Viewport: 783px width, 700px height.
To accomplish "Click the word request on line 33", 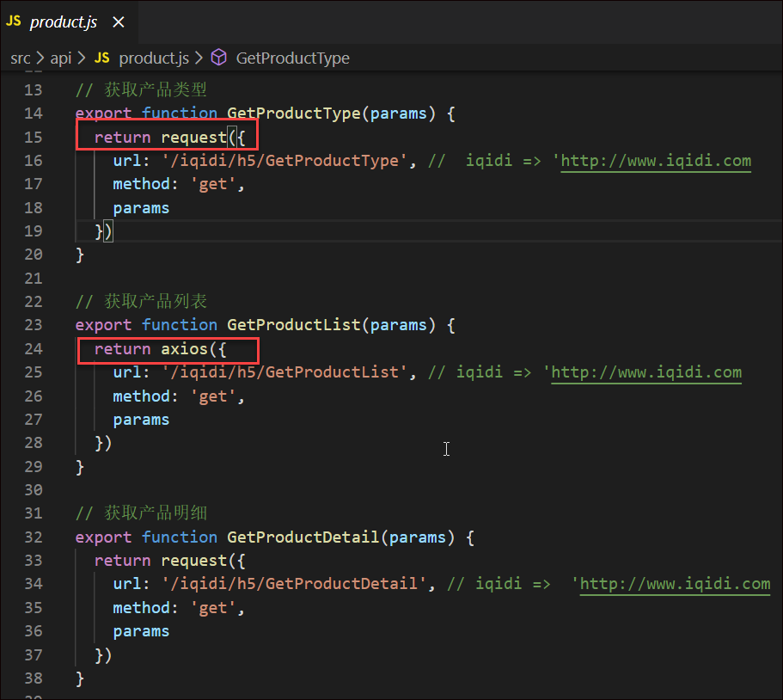I will coord(193,561).
